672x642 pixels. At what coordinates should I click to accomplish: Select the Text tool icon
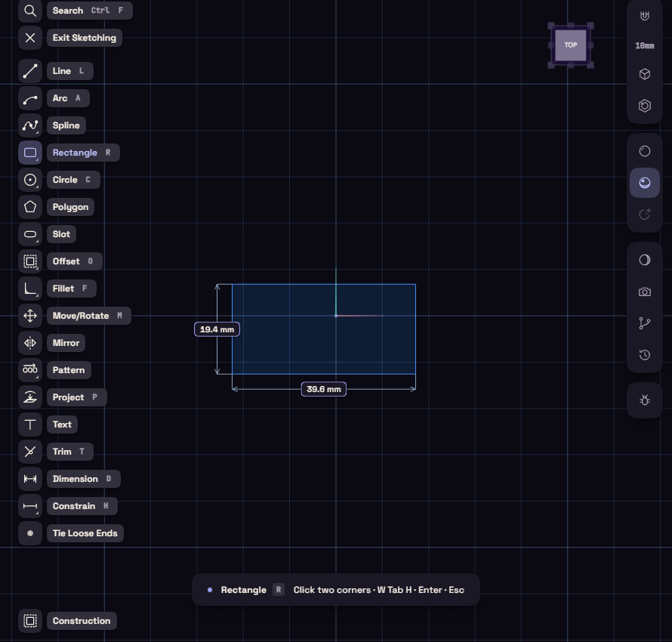pos(30,424)
